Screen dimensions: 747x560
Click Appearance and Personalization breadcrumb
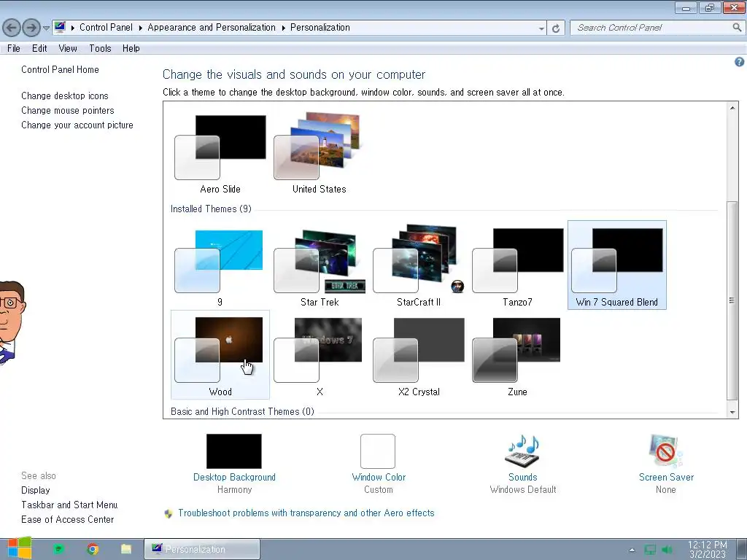pos(212,28)
